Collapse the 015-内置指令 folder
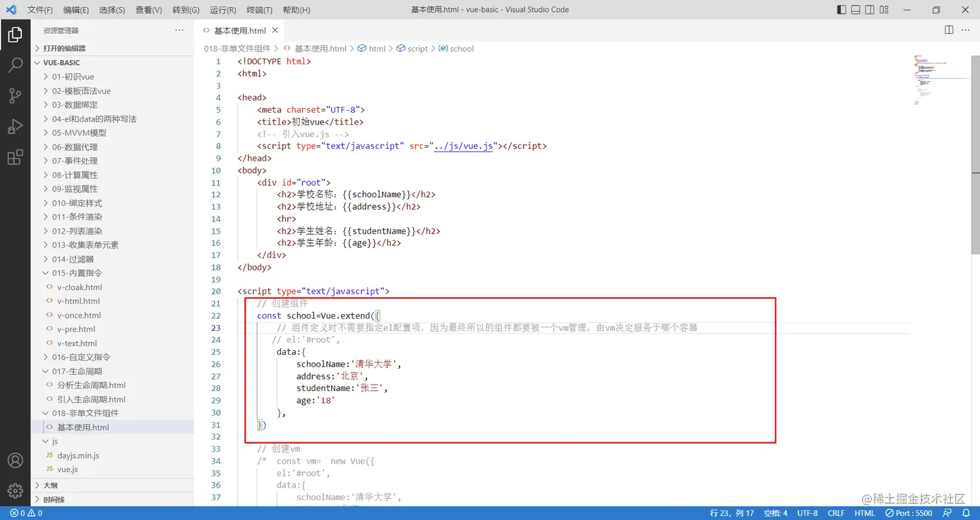Image resolution: width=980 pixels, height=520 pixels. [x=112, y=273]
